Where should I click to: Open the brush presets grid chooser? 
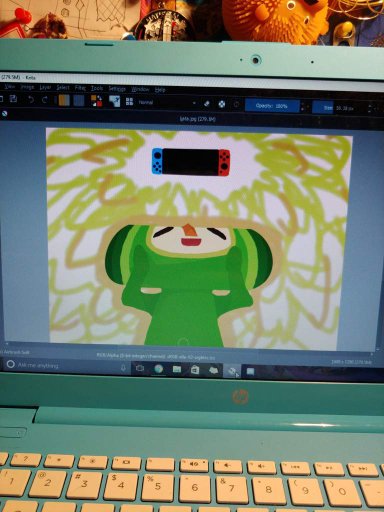(x=129, y=102)
